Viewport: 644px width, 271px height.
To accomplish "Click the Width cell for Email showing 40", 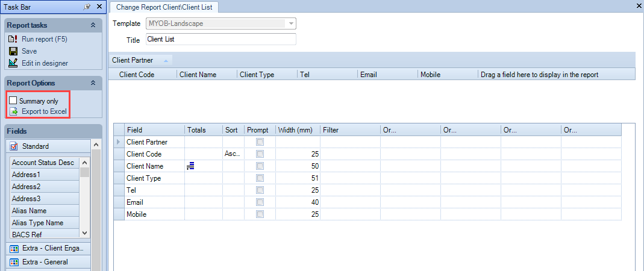I will (x=298, y=202).
